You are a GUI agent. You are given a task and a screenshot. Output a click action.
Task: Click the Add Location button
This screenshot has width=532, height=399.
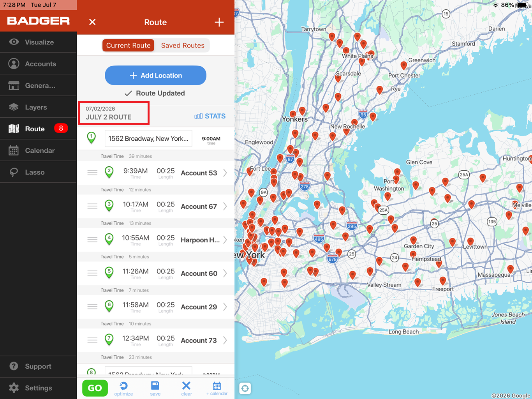point(155,75)
